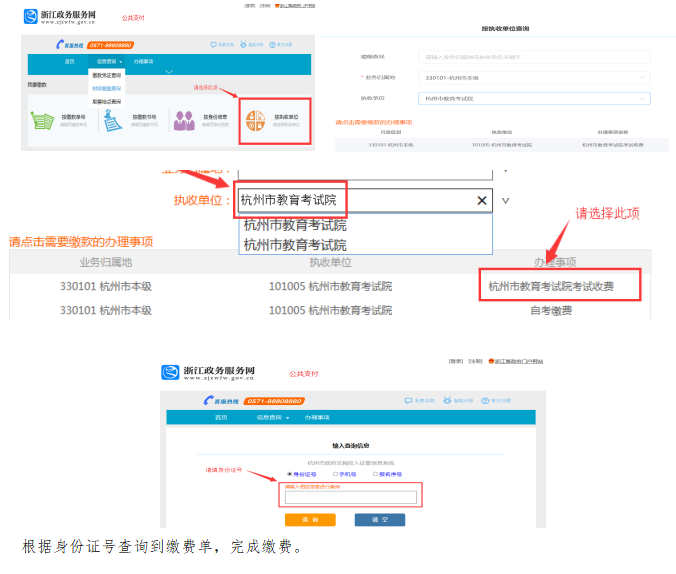The width and height of the screenshot is (676, 574).
Task: Expand 信息查询 dropdown in the bottom screenshot nav bar
Action: pyautogui.click(x=273, y=417)
